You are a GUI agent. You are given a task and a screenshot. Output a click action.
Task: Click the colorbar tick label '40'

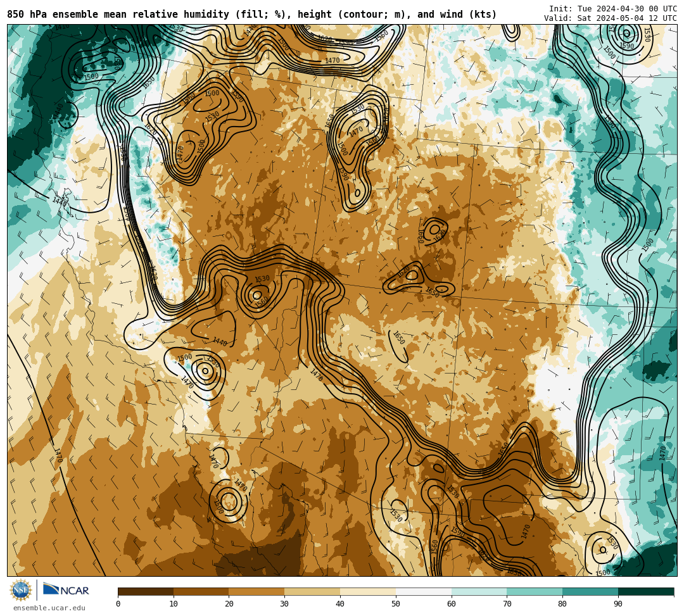pyautogui.click(x=340, y=604)
